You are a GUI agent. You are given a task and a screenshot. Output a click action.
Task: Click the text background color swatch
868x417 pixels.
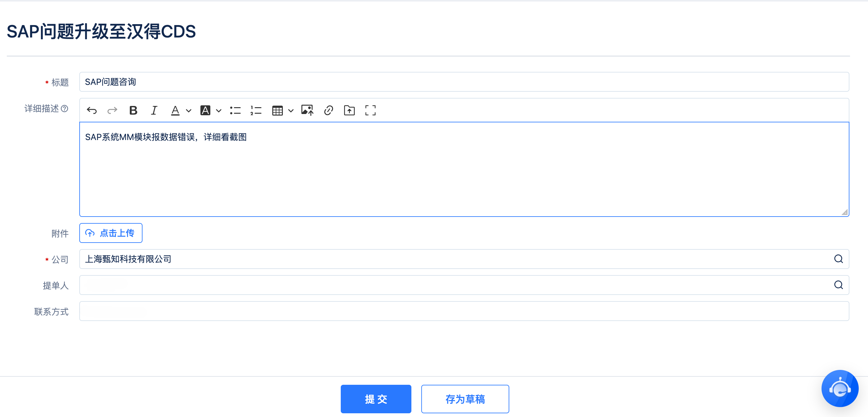coord(205,110)
